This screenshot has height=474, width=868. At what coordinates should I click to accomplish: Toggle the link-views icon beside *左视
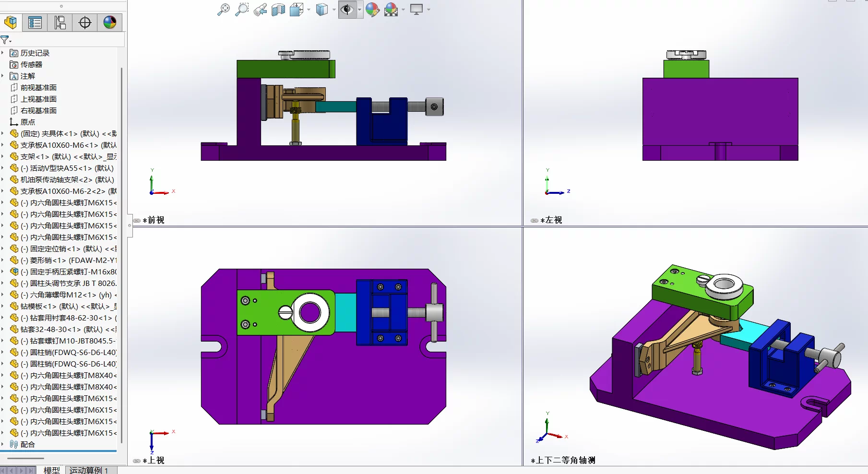point(535,221)
